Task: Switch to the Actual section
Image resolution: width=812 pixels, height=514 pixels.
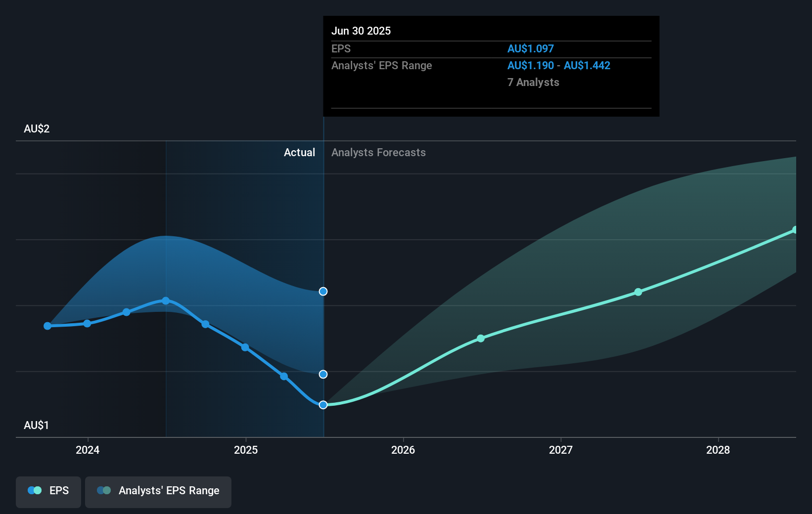Action: pos(300,152)
